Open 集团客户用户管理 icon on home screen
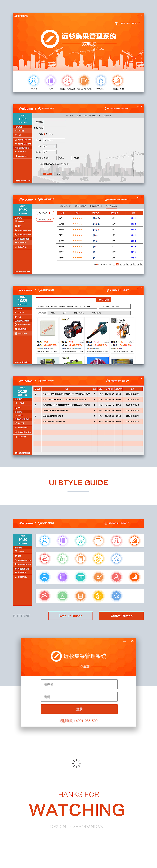The image size is (157, 868). [x=84, y=81]
